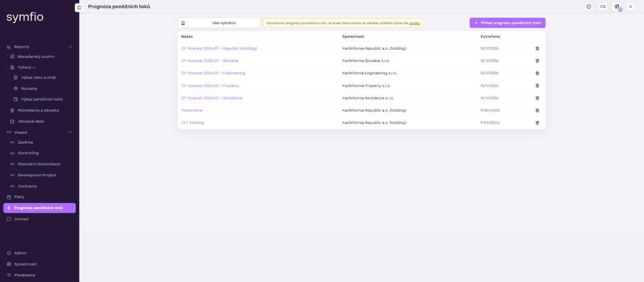Open the 'ceníku' pricing link
This screenshot has height=282, width=644.
point(414,23)
